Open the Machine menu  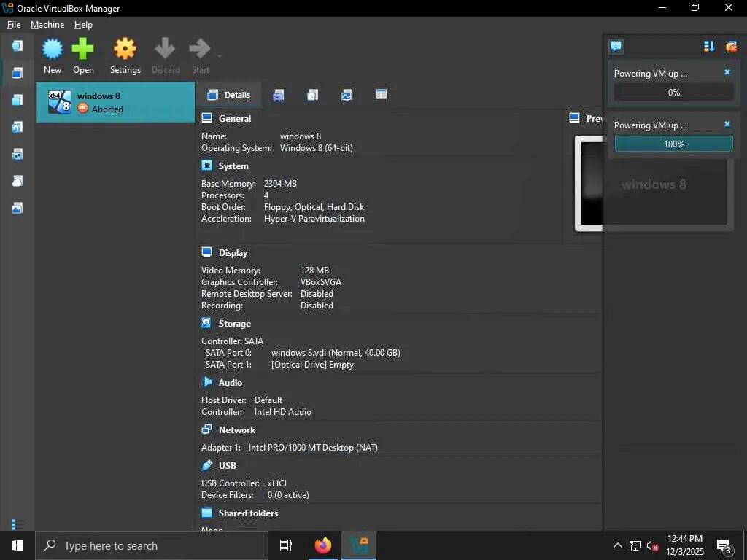pyautogui.click(x=47, y=25)
